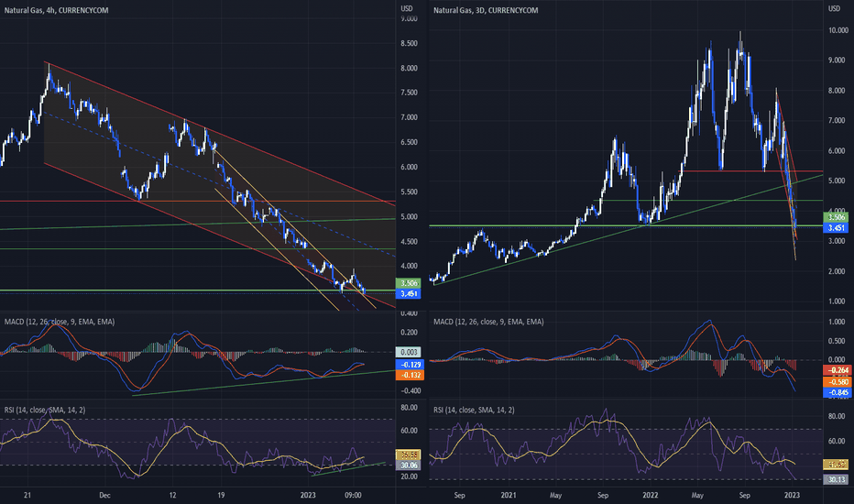Viewport: 854px width, 504px height.
Task: Click the 3D chart 1.000 price axis label
Action: coord(837,301)
